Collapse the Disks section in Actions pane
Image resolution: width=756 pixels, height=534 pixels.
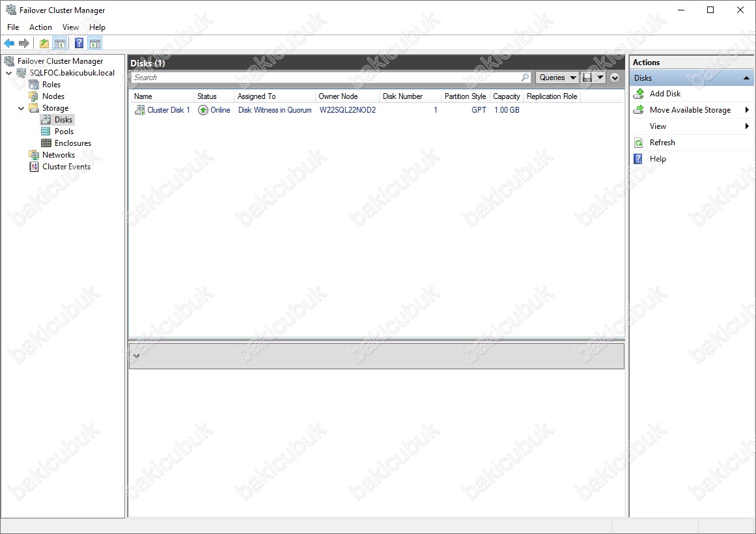[746, 78]
